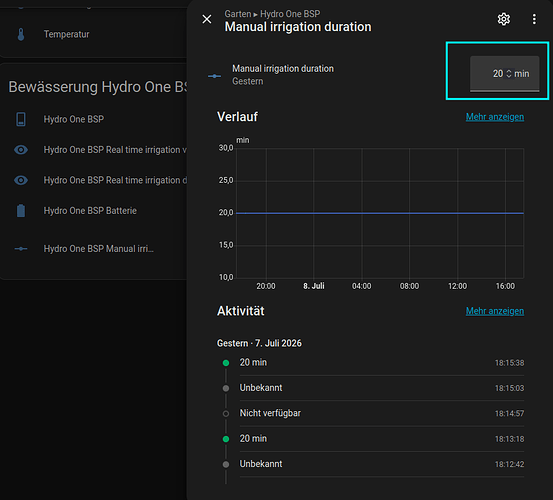Focus the 20 min duration input field
This screenshot has height=500, width=553.
(x=504, y=74)
